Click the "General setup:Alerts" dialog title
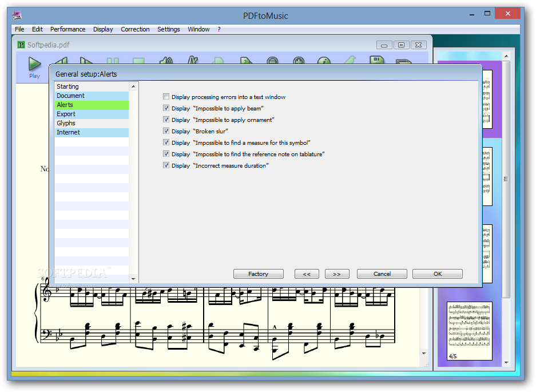Image resolution: width=536 pixels, height=392 pixels. pyautogui.click(x=86, y=74)
